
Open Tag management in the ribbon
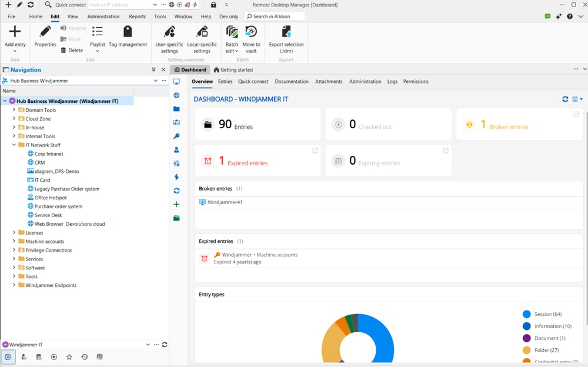[x=128, y=38]
